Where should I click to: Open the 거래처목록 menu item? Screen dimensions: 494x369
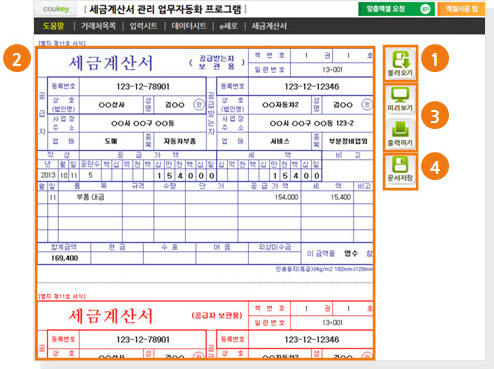pos(98,26)
